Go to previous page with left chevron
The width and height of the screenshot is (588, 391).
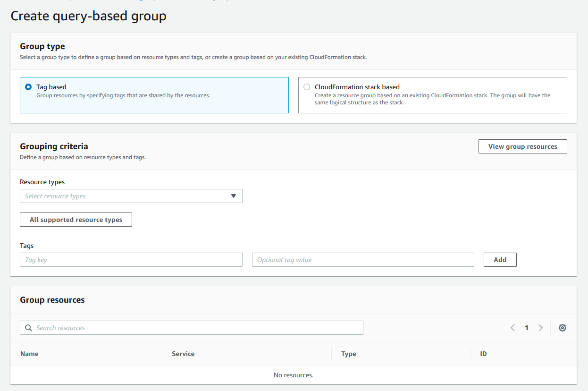click(x=512, y=328)
